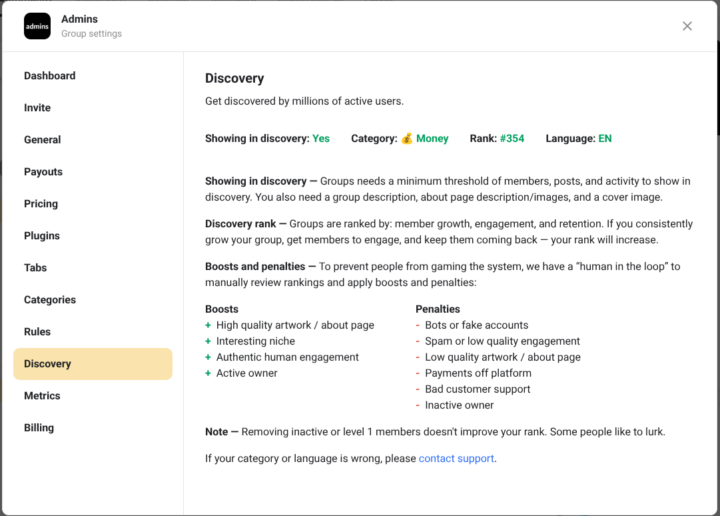Click the black admins group logo
Image resolution: width=720 pixels, height=516 pixels.
coord(37,26)
